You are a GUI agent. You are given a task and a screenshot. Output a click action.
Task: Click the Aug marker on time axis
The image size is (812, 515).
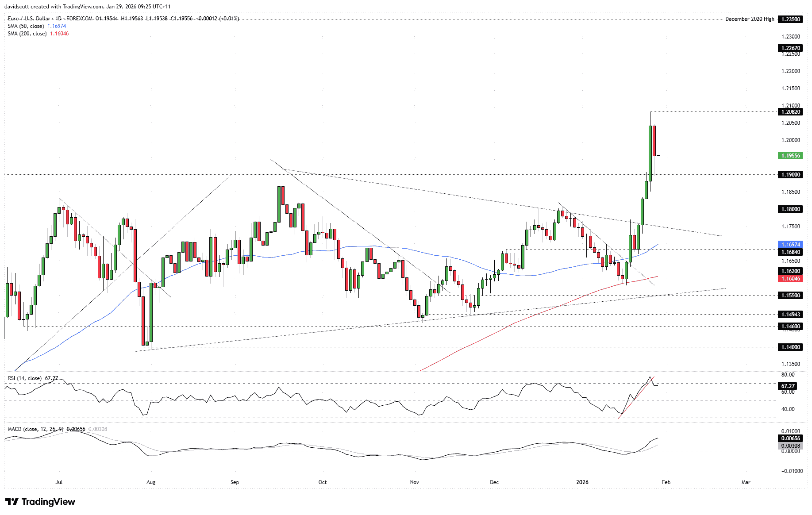(151, 482)
